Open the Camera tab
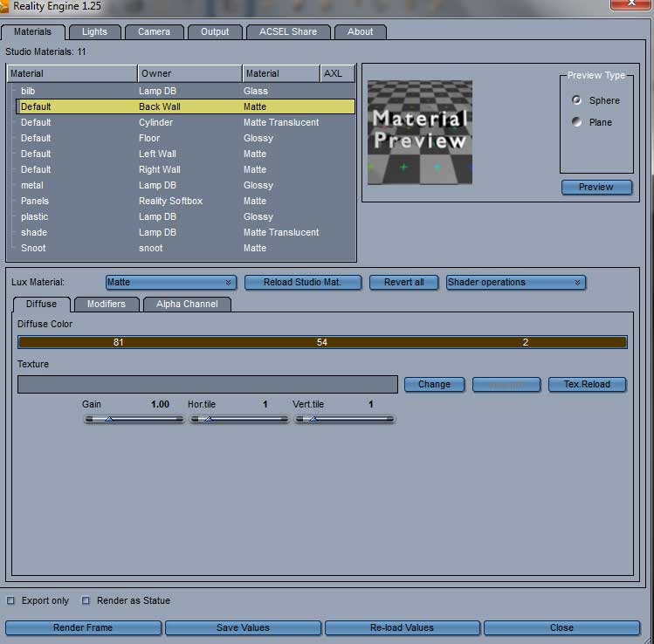The height and width of the screenshot is (644, 654). point(155,31)
